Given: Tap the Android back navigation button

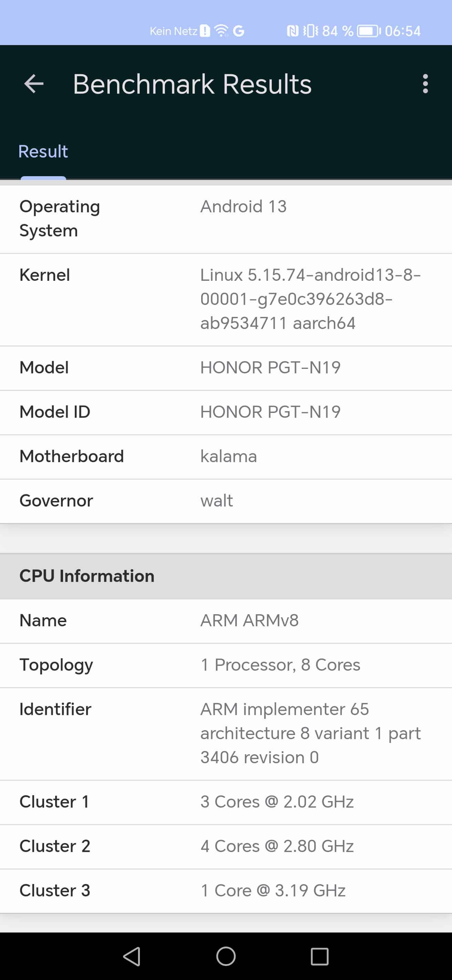Looking at the screenshot, I should (132, 956).
